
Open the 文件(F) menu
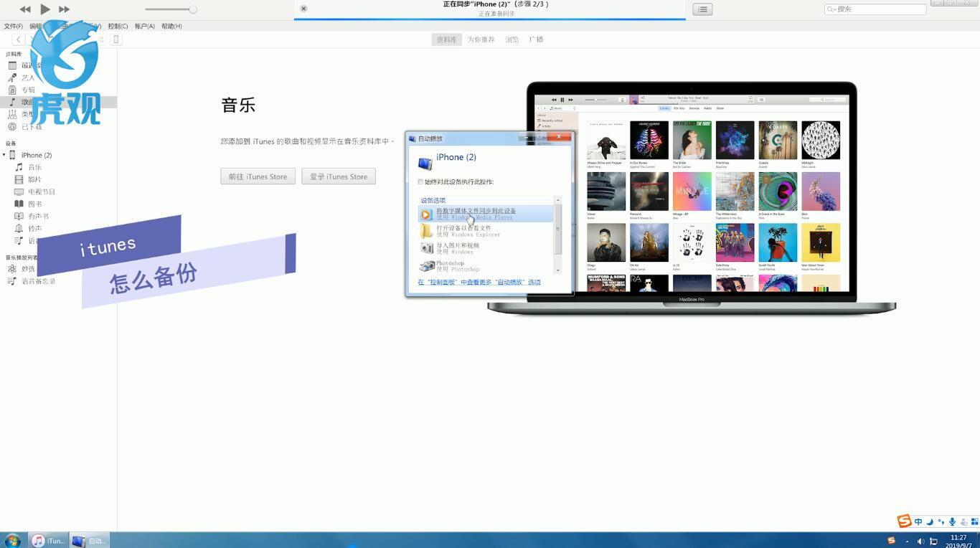coord(13,26)
